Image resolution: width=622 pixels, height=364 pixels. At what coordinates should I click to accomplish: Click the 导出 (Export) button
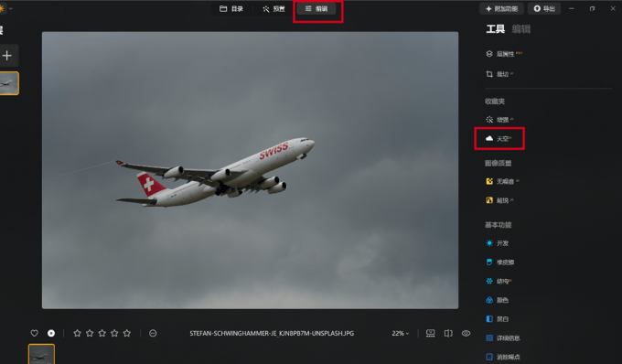tap(544, 9)
